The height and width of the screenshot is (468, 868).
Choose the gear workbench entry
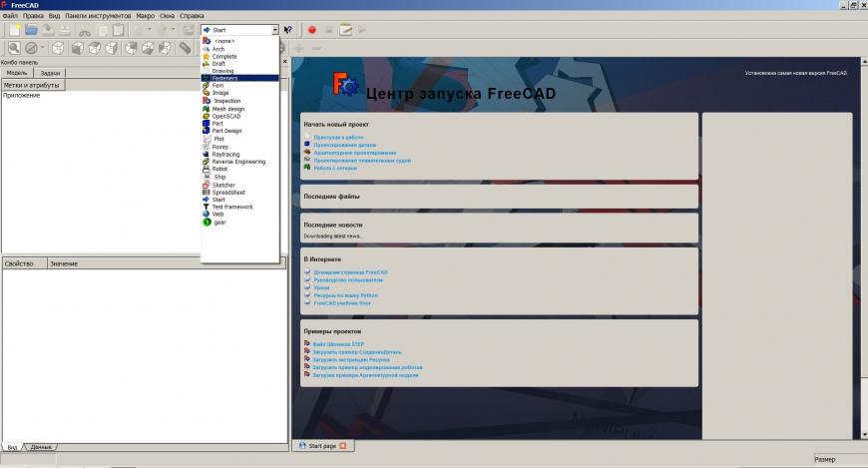(239, 223)
